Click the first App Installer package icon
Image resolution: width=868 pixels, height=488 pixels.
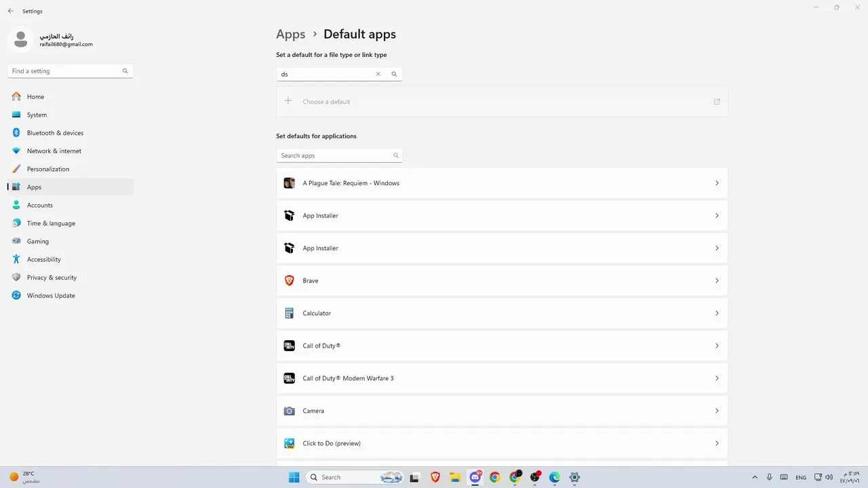coord(290,216)
